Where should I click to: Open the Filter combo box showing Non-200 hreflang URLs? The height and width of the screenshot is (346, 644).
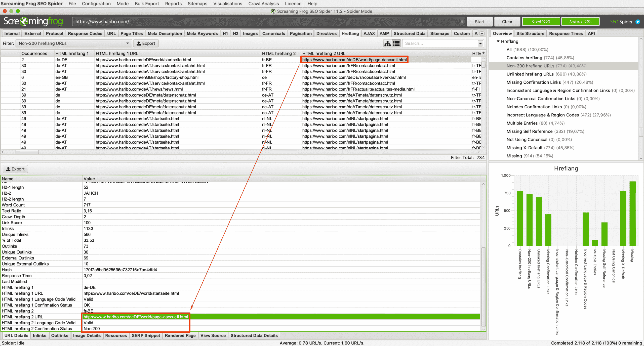[73, 44]
